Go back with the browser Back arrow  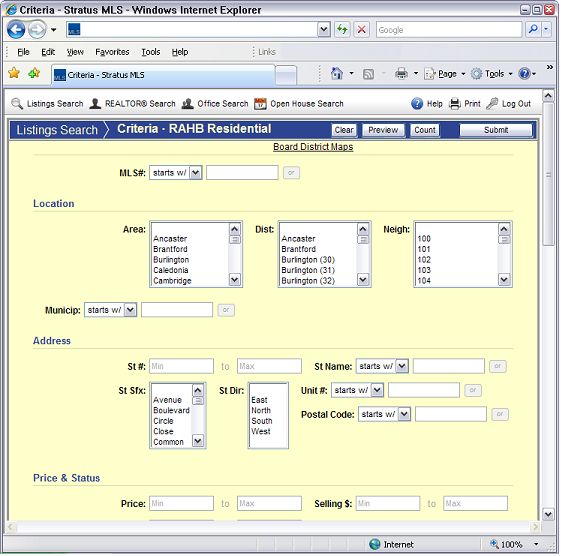coord(16,29)
